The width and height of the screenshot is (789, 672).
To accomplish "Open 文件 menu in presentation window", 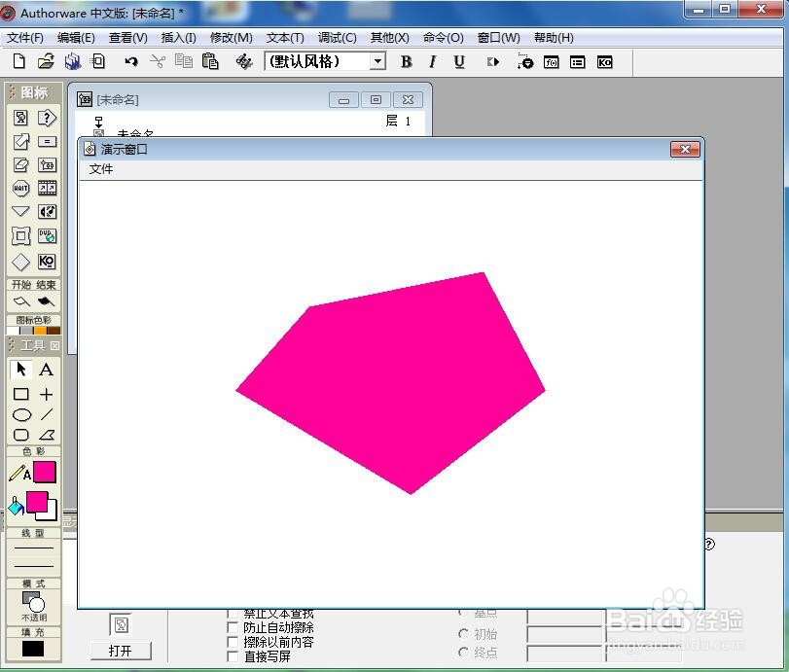I will click(101, 169).
